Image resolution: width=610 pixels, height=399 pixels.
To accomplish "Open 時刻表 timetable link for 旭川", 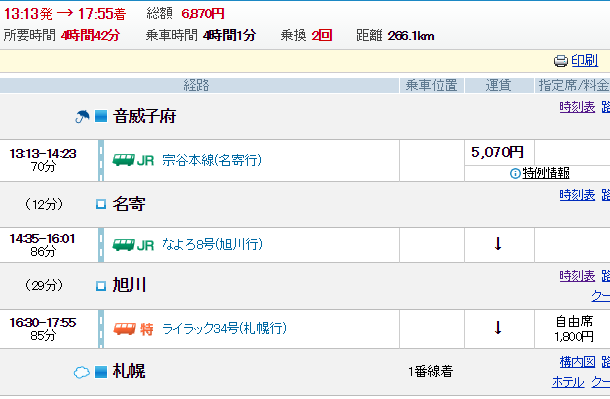I will [x=577, y=276].
